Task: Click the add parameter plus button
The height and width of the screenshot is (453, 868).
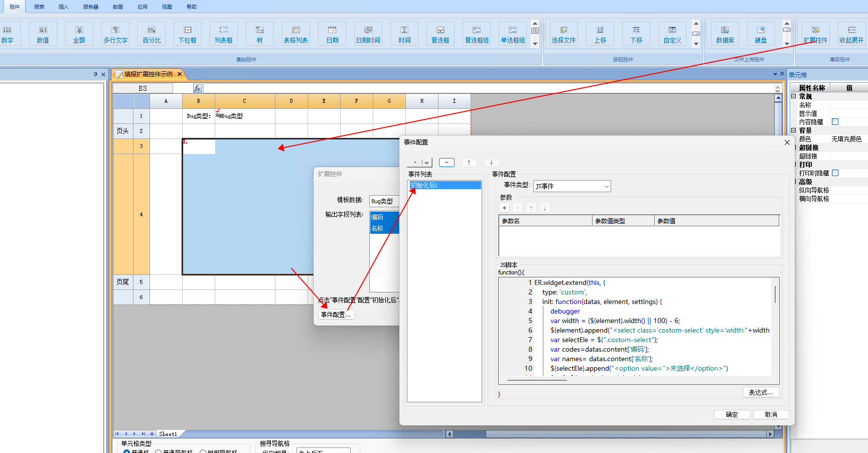Action: click(x=504, y=208)
